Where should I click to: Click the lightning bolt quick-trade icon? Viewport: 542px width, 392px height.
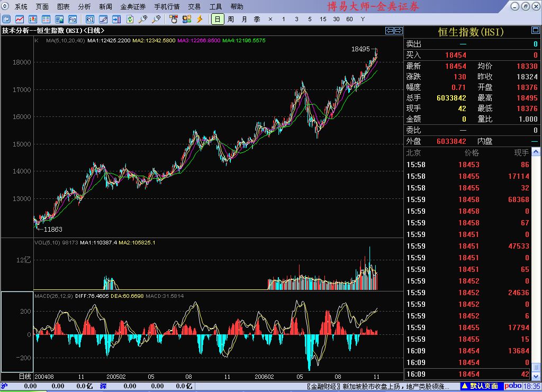point(200,19)
